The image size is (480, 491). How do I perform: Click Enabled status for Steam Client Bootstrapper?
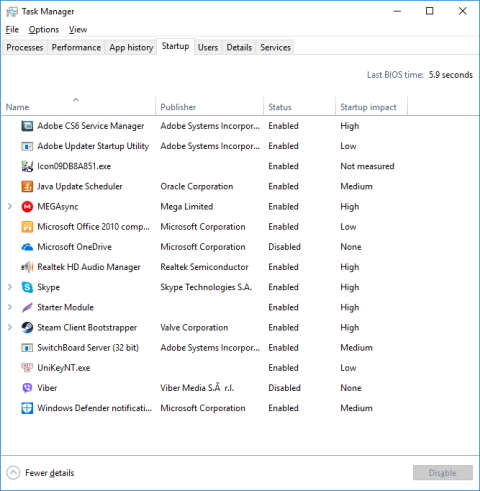(x=283, y=327)
